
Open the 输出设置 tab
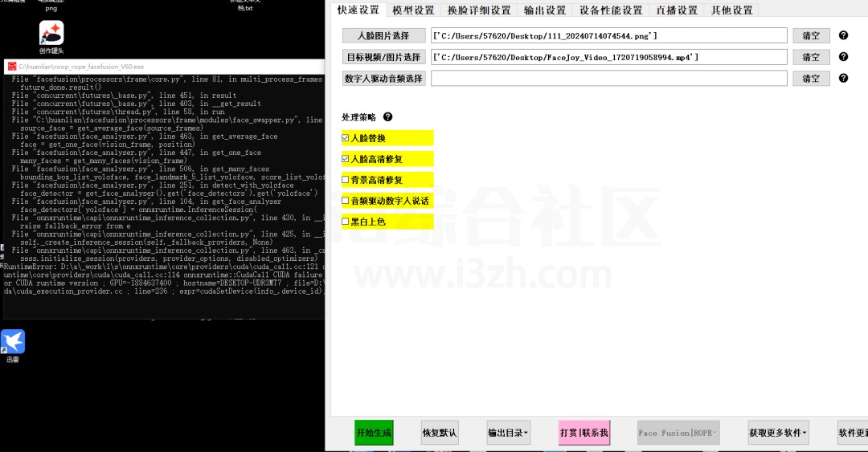point(545,10)
